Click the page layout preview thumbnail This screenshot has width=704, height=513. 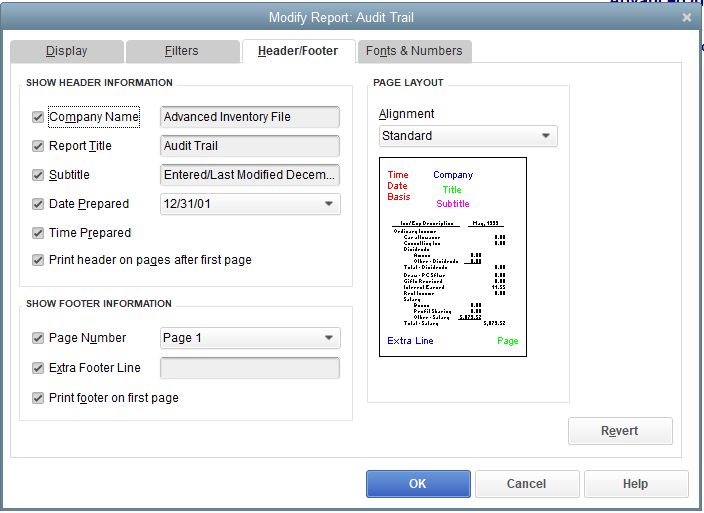click(x=453, y=257)
